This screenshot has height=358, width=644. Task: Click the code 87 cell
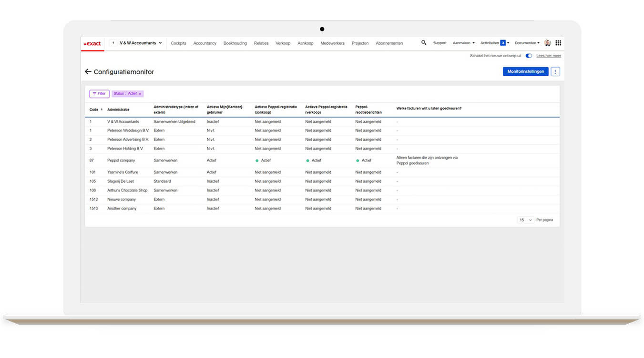(92, 160)
